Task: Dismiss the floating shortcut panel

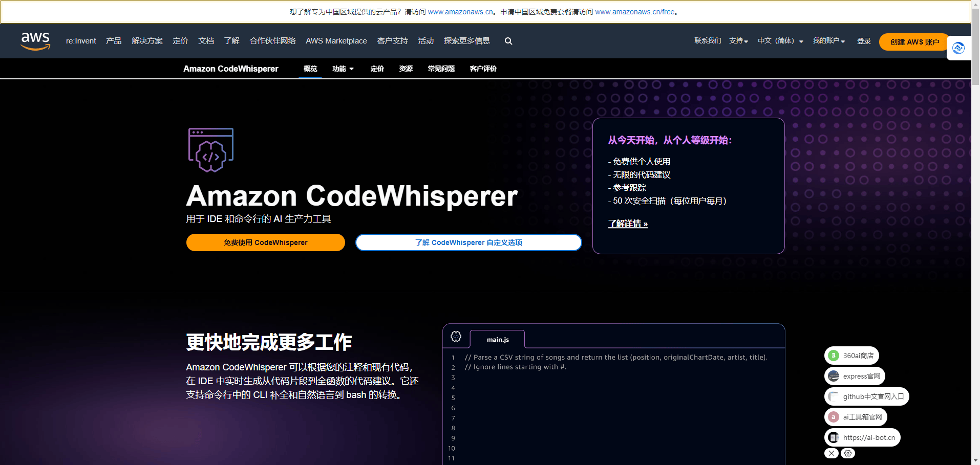Action: click(831, 453)
